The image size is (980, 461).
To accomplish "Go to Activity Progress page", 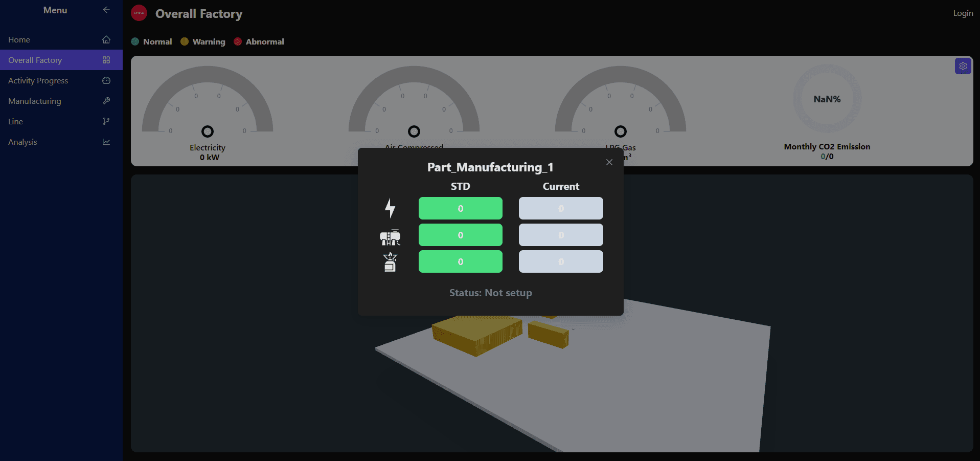I will [x=61, y=80].
